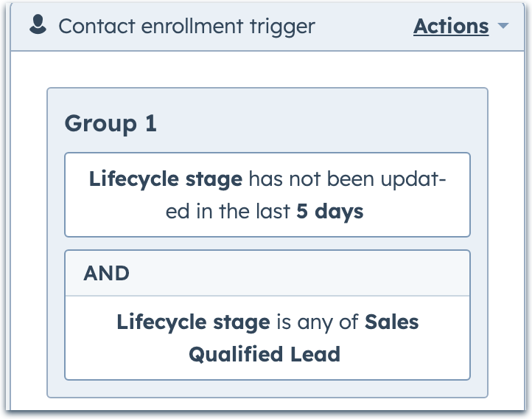
Task: Click white space above the Group 1 box
Action: click(267, 69)
